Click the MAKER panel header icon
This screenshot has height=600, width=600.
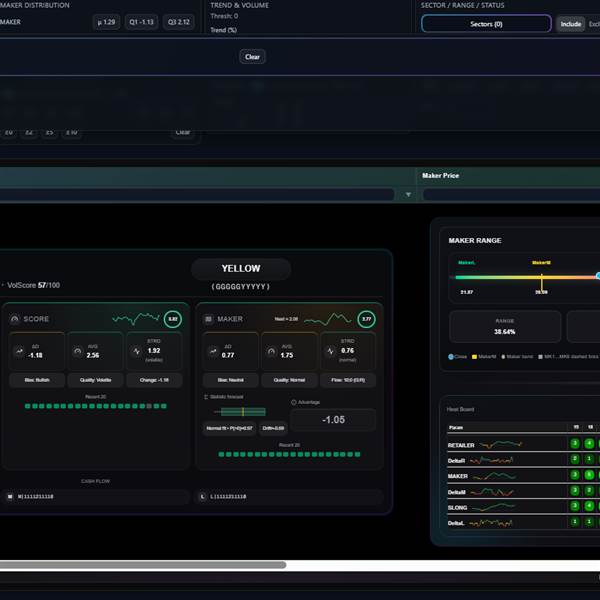[208, 319]
